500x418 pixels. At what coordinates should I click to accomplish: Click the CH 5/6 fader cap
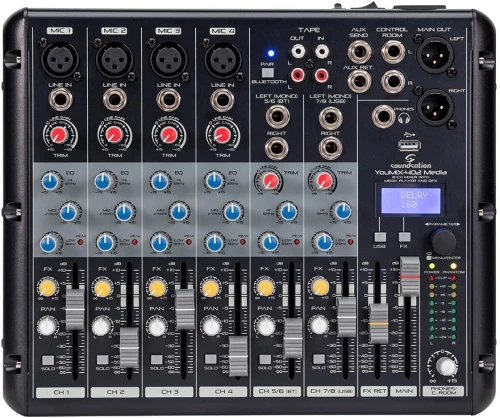click(x=293, y=338)
